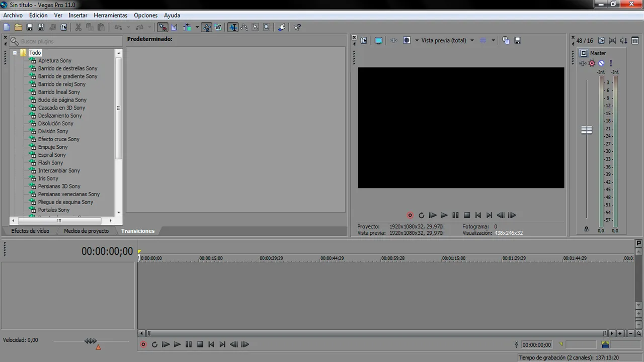This screenshot has width=644, height=362.
Task: Click the dim output speaker icon
Action: tap(623, 41)
